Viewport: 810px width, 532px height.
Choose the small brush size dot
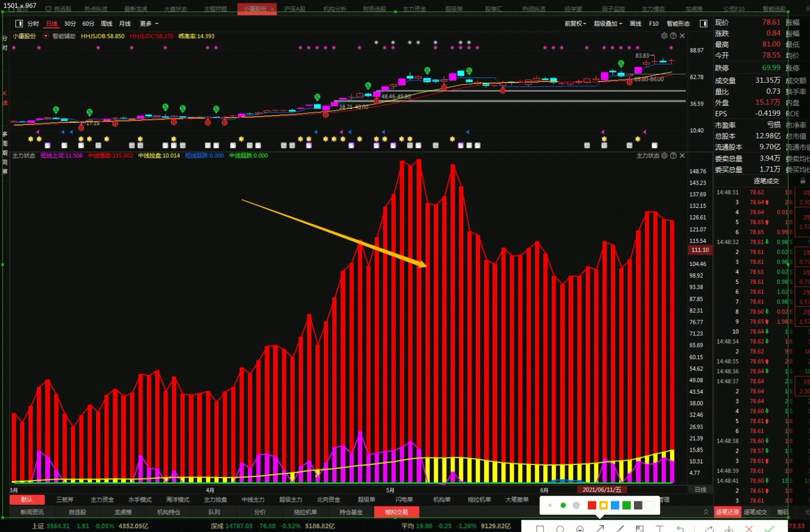click(550, 505)
